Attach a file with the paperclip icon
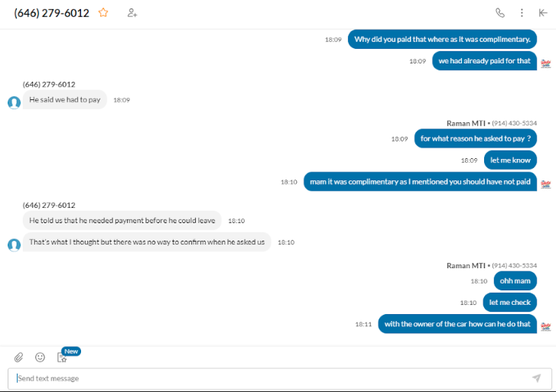 point(19,358)
